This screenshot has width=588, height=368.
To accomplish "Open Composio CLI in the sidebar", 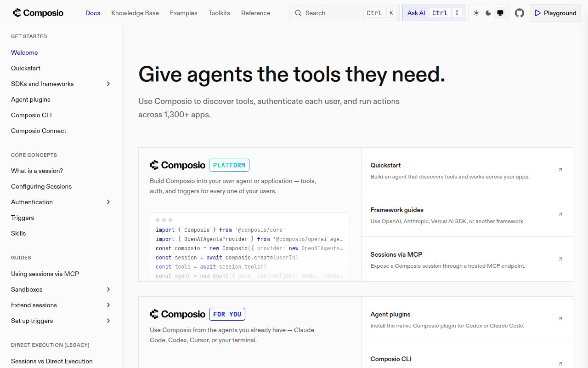I will (31, 115).
